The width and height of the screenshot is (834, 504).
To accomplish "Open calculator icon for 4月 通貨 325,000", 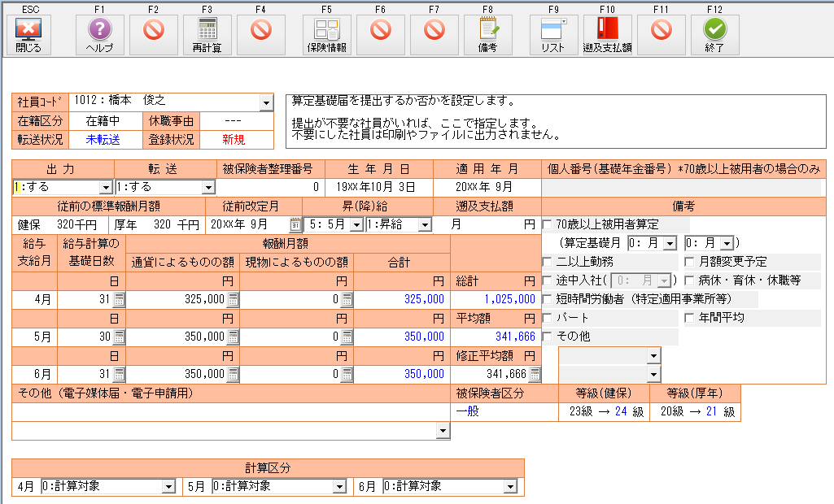I will pos(233,299).
